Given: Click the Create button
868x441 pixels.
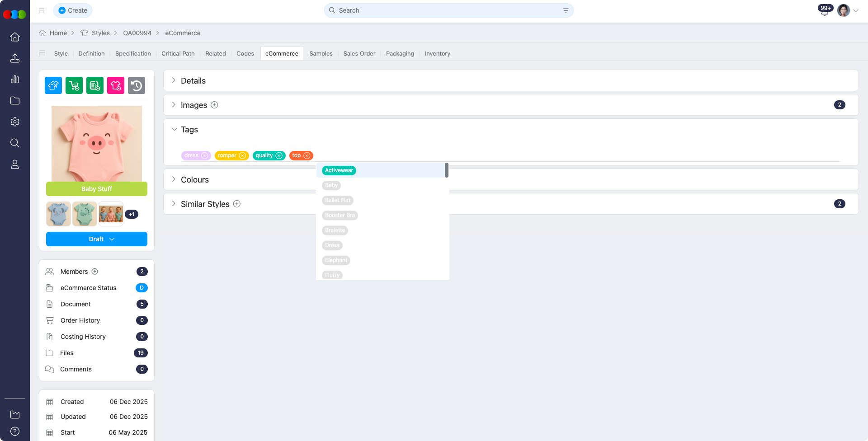Looking at the screenshot, I should click(x=72, y=10).
